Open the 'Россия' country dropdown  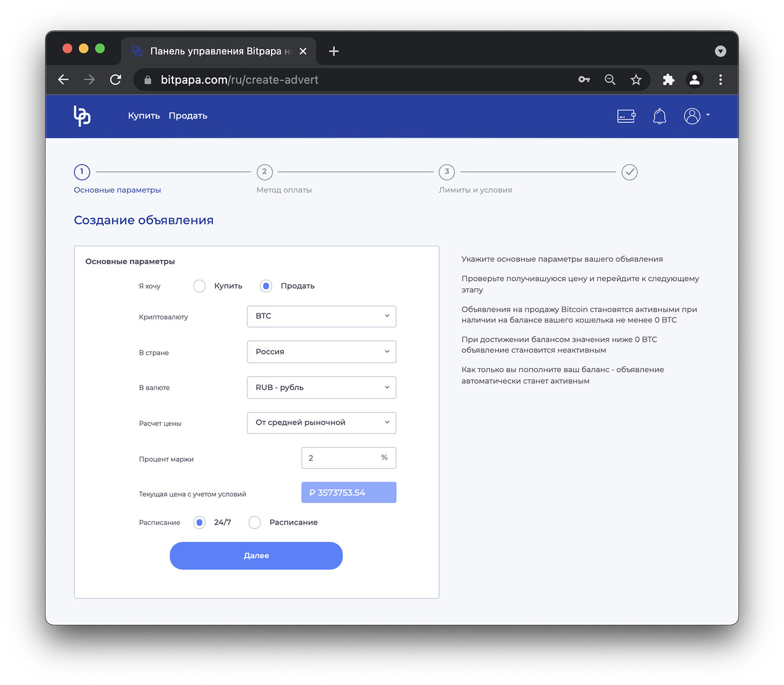tap(321, 352)
